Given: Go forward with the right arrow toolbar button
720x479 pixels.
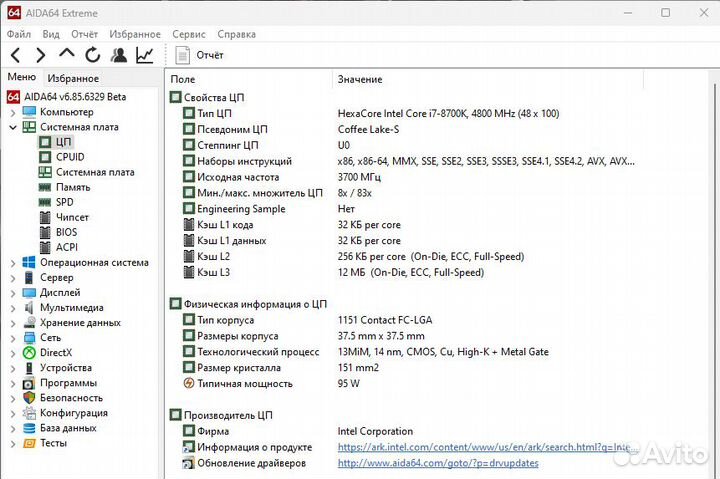Looking at the screenshot, I should [41, 56].
